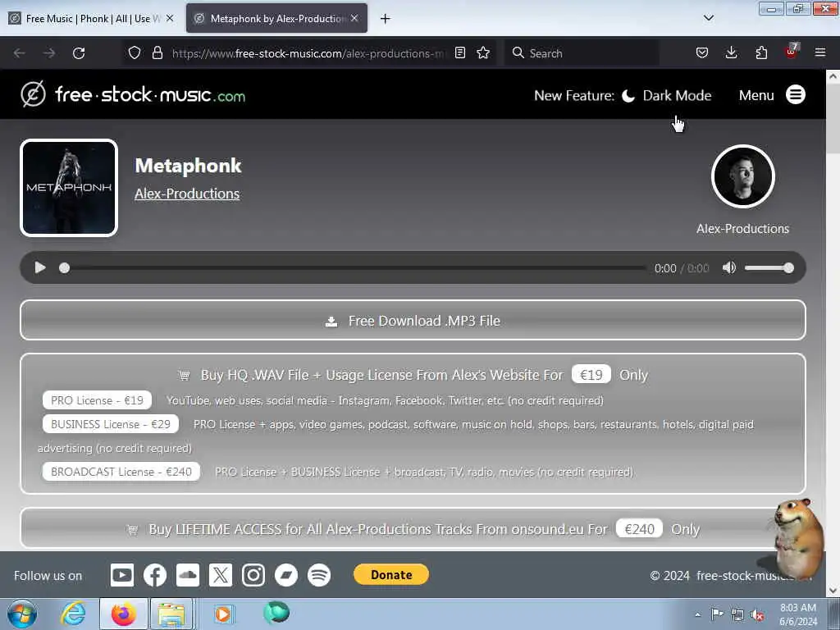The image size is (840, 630).
Task: Open Windows Explorer folder in taskbar
Action: click(x=171, y=614)
